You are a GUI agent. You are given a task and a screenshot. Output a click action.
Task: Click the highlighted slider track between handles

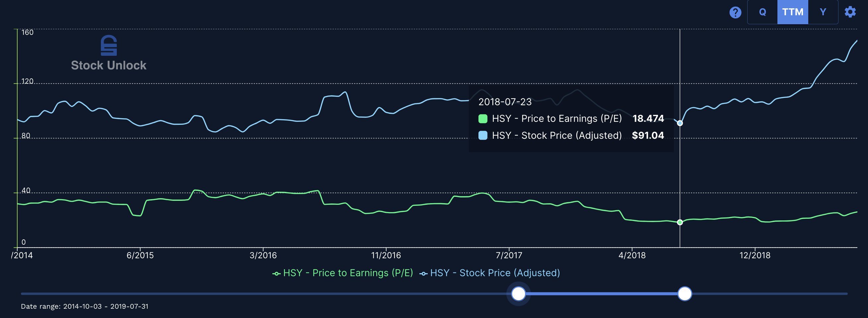(x=602, y=294)
